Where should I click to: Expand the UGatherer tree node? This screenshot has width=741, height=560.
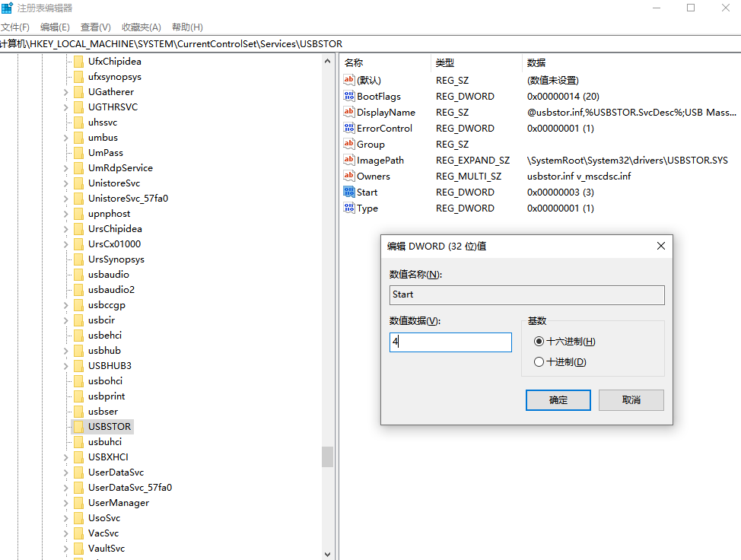65,92
